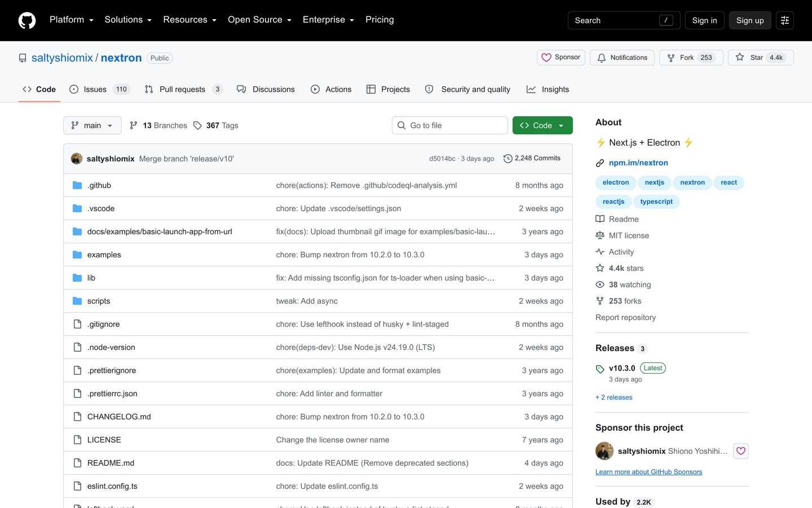Click the .github folder icon
This screenshot has height=508, width=812.
pyautogui.click(x=77, y=185)
